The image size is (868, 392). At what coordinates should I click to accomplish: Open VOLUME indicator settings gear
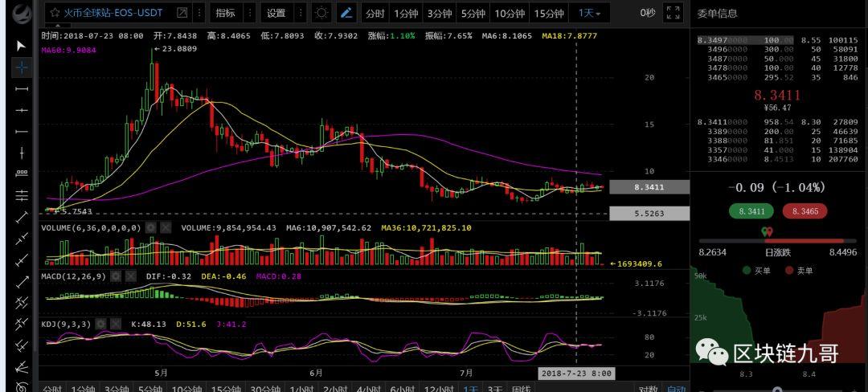point(150,228)
